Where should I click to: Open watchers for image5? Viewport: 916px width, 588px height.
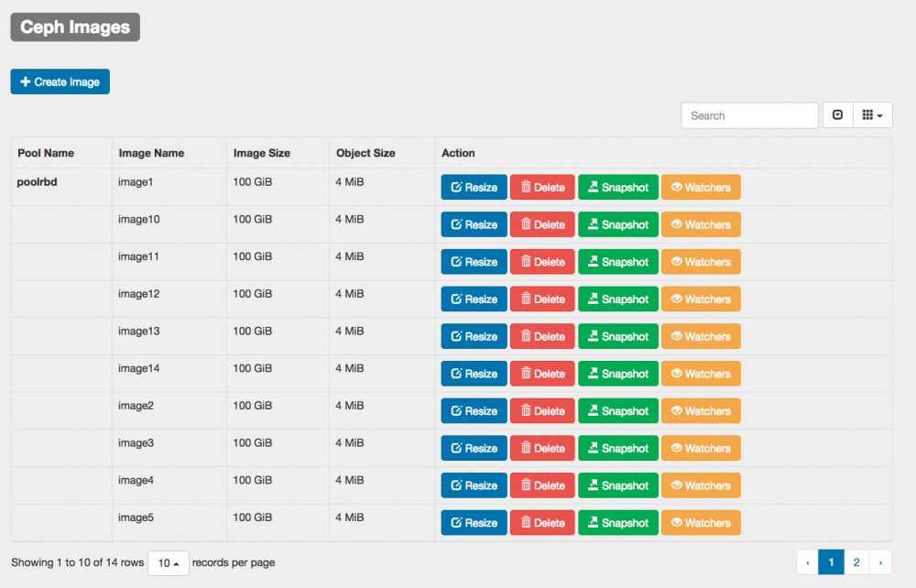point(701,523)
